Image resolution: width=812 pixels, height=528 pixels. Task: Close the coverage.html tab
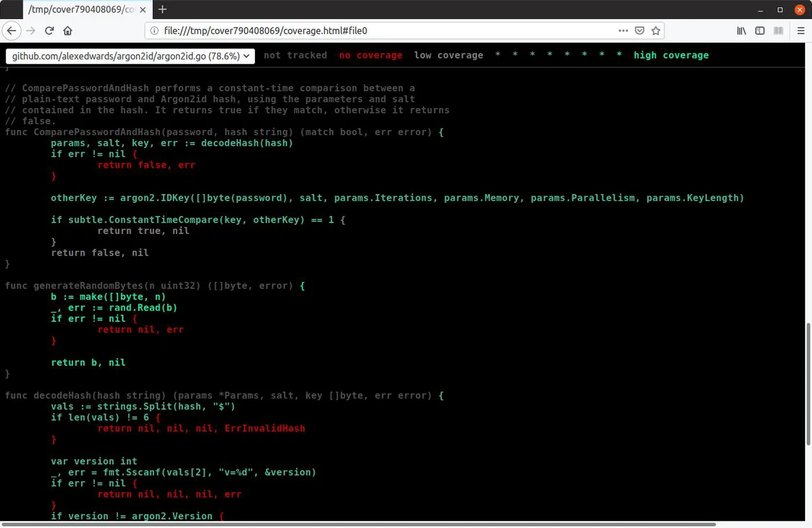point(143,10)
